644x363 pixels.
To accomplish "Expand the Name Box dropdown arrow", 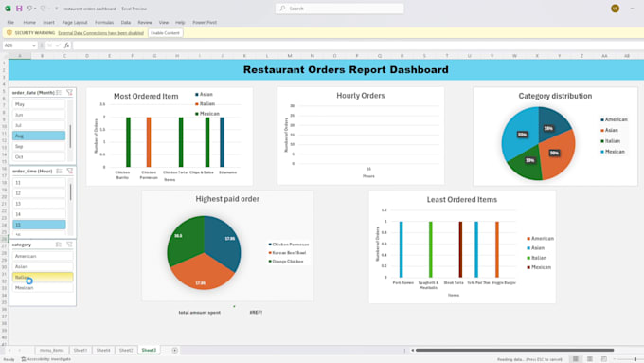I will (34, 45).
